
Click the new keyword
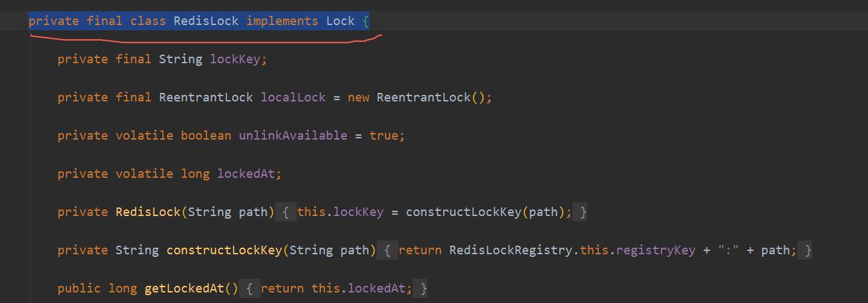(x=358, y=97)
